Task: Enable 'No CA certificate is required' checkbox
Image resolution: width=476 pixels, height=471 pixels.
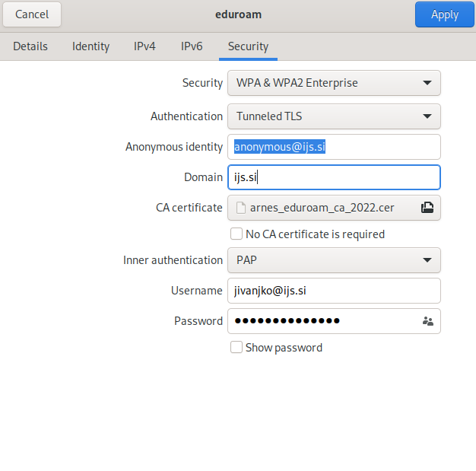Action: [x=236, y=234]
